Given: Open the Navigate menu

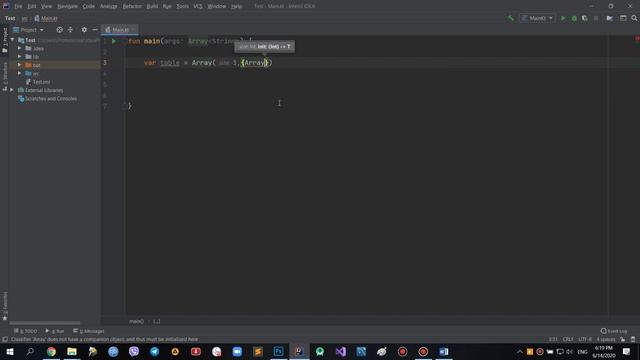Looking at the screenshot, I should point(67,6).
